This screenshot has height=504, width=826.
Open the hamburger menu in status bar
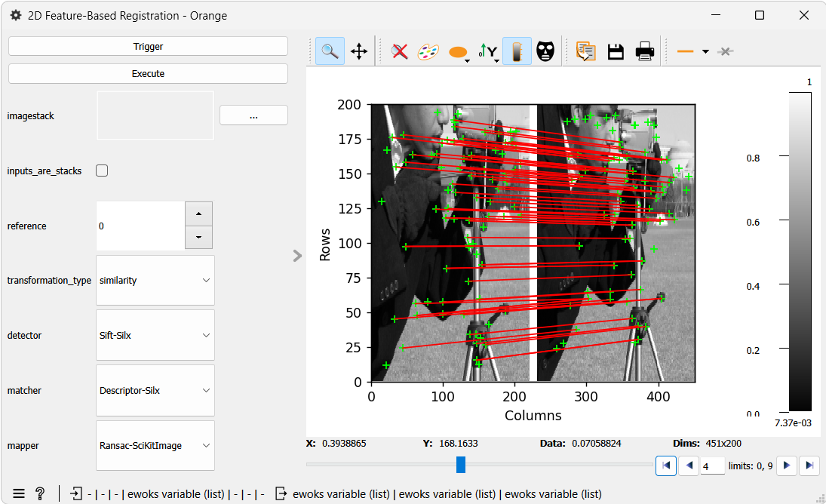point(19,493)
